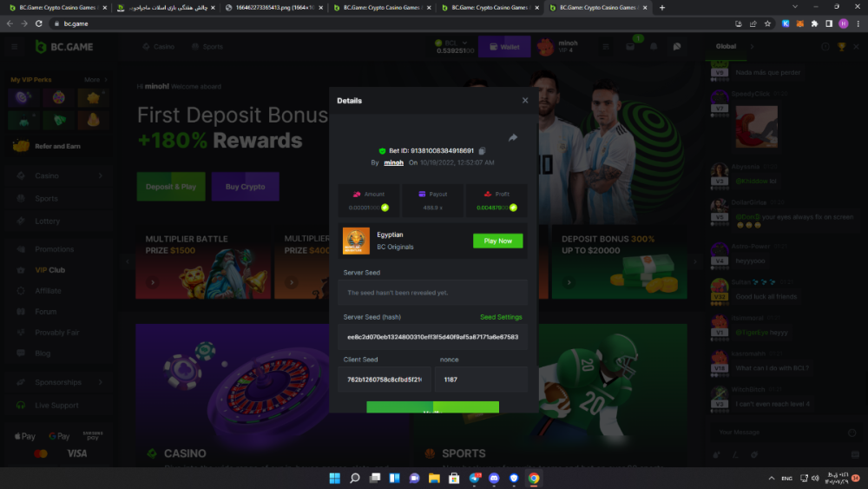
Task: Switch to the Sports top tab
Action: click(x=207, y=47)
